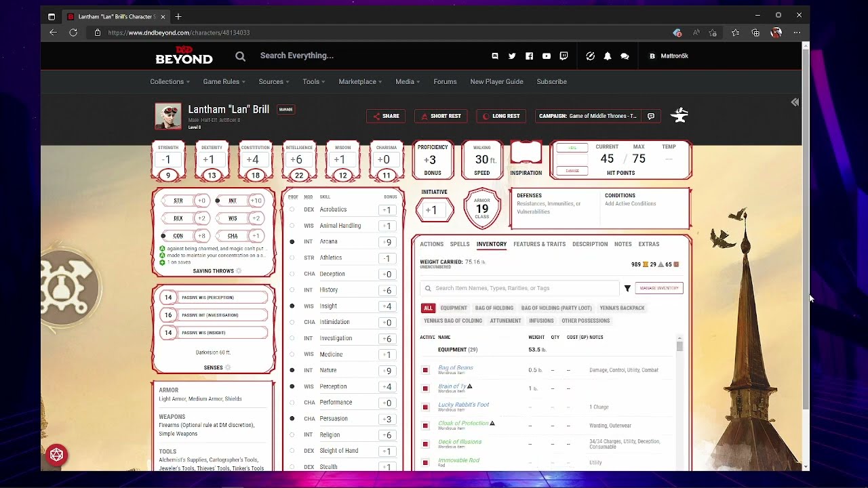868x488 pixels.
Task: Open the messages chat bubbles icon
Action: [625, 56]
